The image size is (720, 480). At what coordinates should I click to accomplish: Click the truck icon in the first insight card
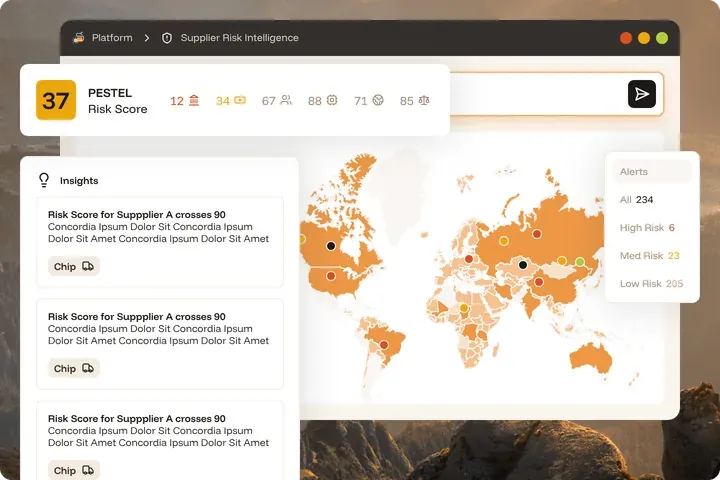tap(88, 266)
